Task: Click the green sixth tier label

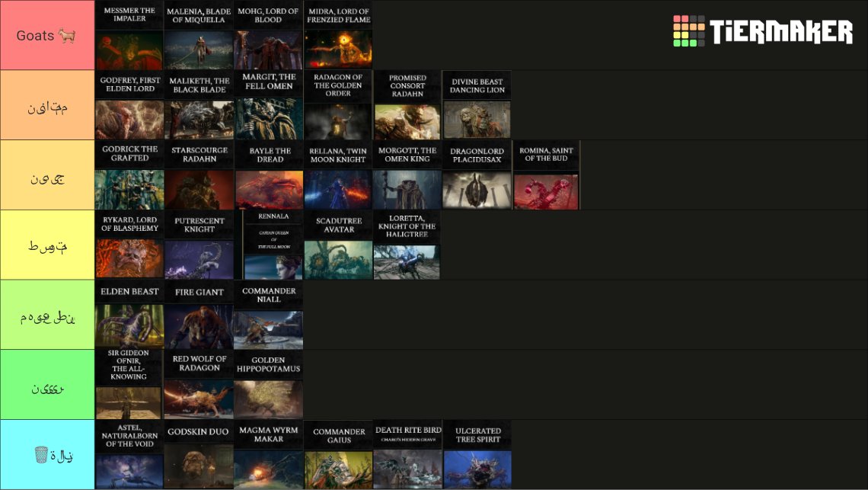Action: coord(47,384)
